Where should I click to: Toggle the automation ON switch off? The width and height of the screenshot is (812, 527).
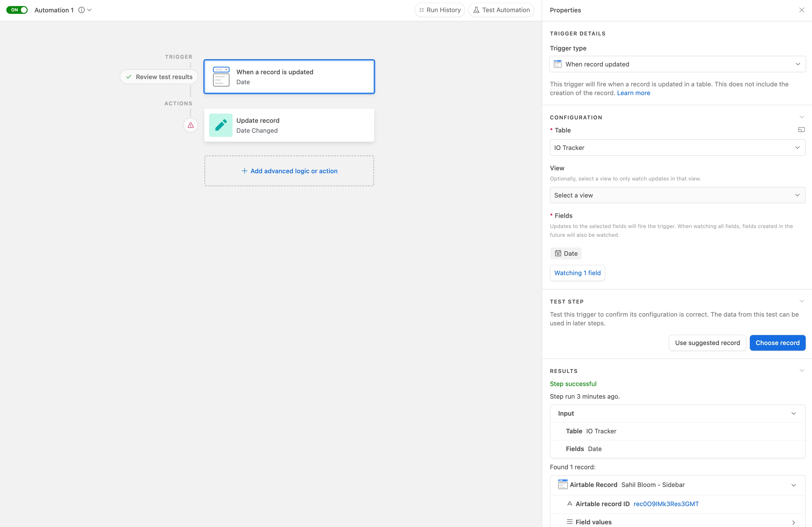[x=17, y=10]
